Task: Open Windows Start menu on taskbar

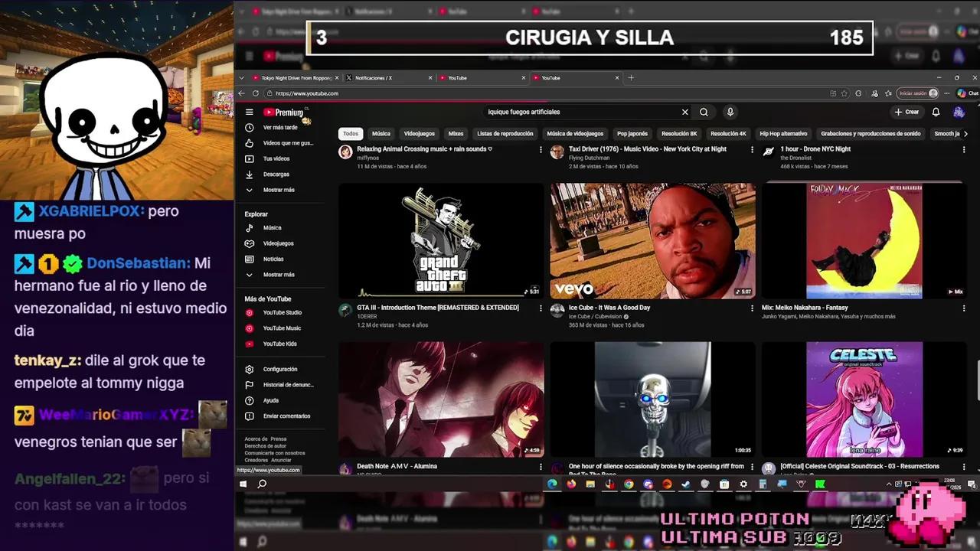Action: click(x=243, y=484)
